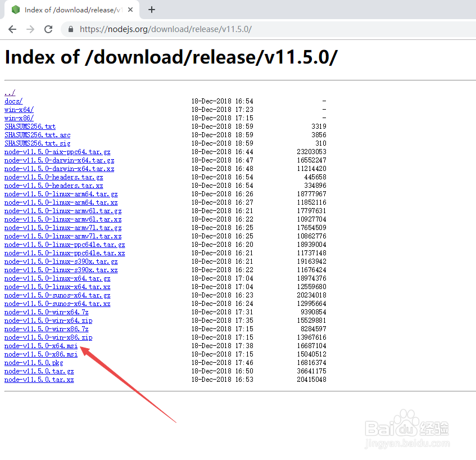Download node-v11.5.0-linux-s390x.tar.gz
Screen dimensions: 476x460
pos(61,261)
